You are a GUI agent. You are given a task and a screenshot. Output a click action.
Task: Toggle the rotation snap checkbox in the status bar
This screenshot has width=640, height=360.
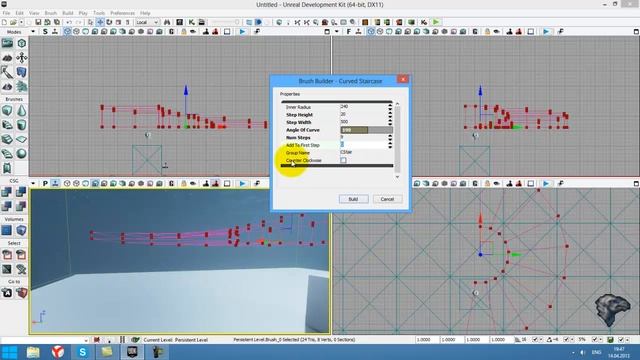[x=566, y=340]
